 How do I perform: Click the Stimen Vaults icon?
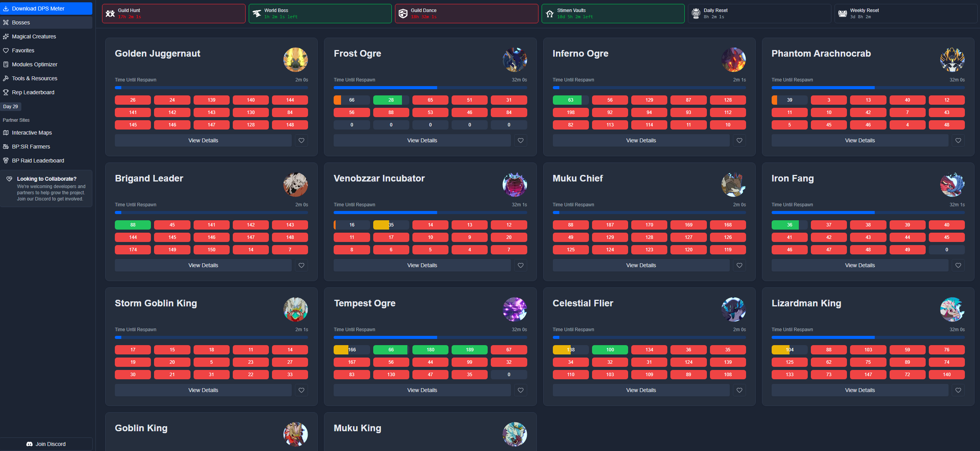click(x=549, y=14)
